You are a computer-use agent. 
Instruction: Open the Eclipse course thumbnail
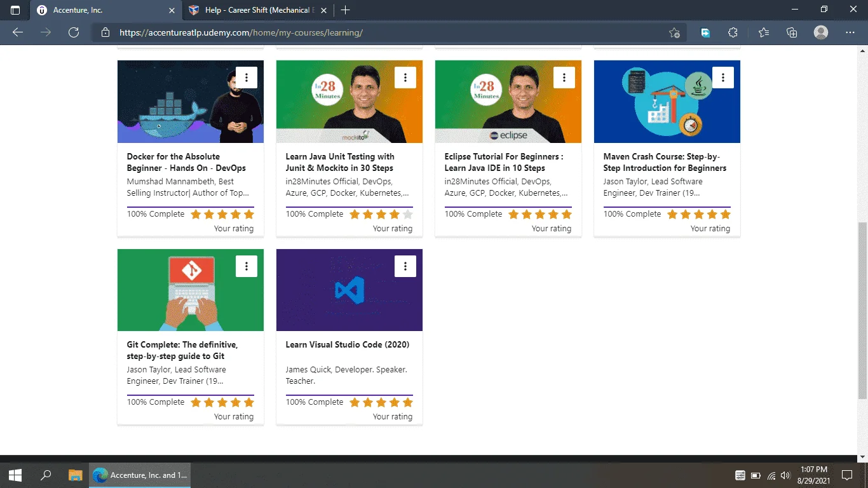tap(508, 102)
